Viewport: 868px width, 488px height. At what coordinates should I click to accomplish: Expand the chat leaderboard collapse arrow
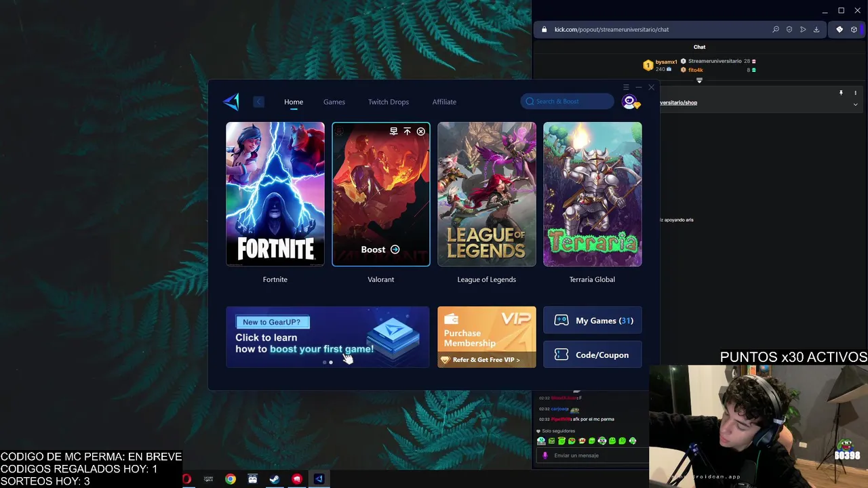point(699,80)
